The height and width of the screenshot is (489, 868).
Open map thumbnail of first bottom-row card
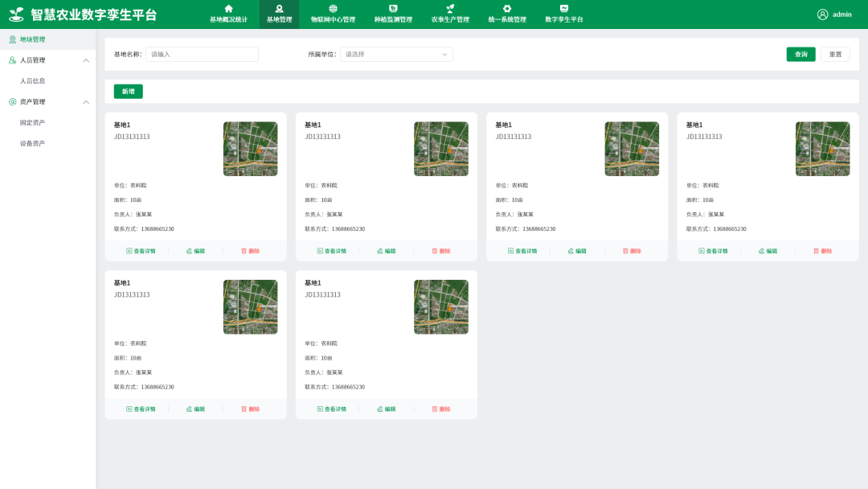tap(250, 306)
